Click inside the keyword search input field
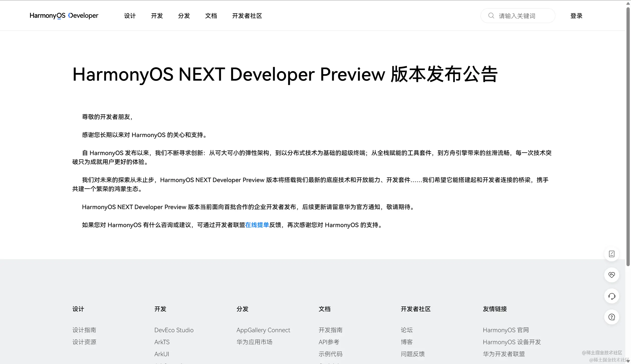 521,16
